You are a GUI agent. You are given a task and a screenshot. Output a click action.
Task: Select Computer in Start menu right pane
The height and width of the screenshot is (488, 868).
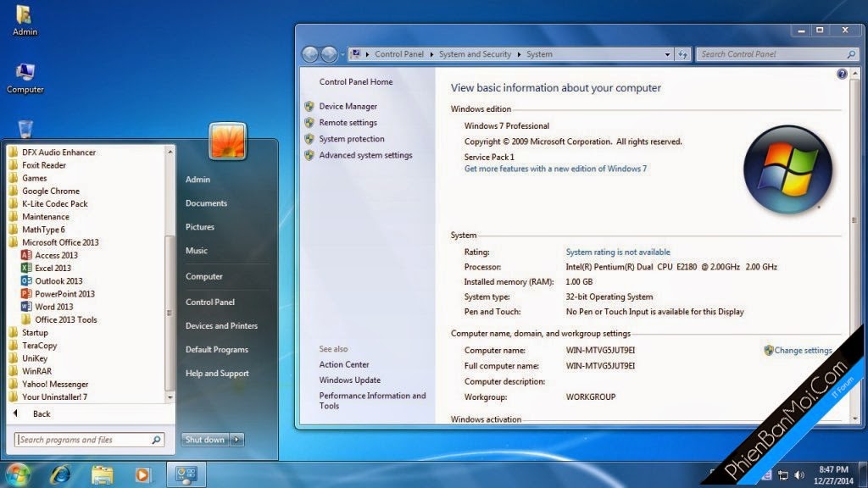203,276
